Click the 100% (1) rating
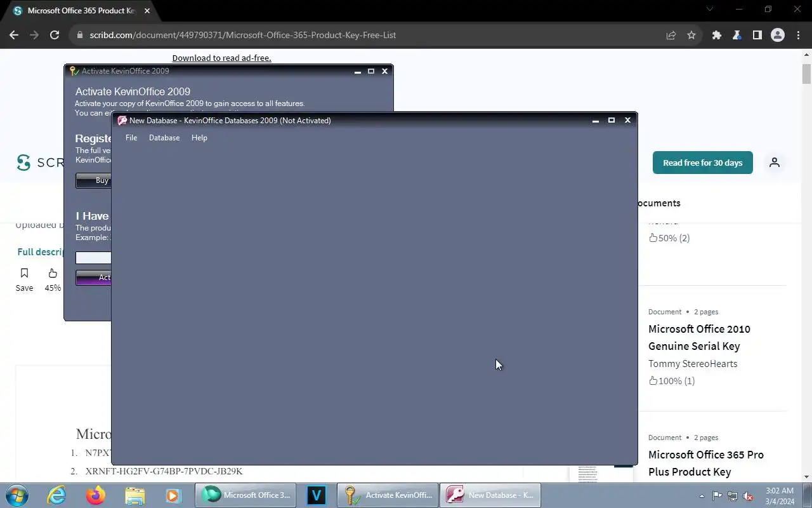 671,381
